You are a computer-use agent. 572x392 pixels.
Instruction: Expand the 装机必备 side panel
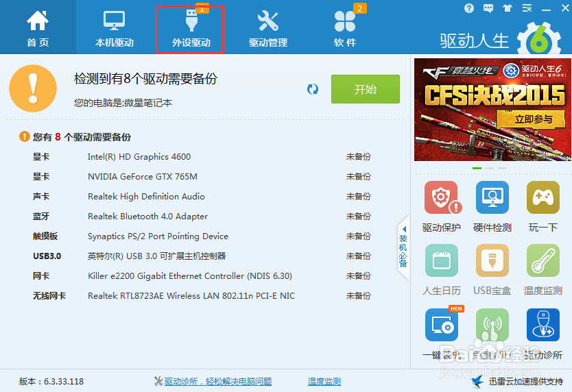[x=403, y=247]
